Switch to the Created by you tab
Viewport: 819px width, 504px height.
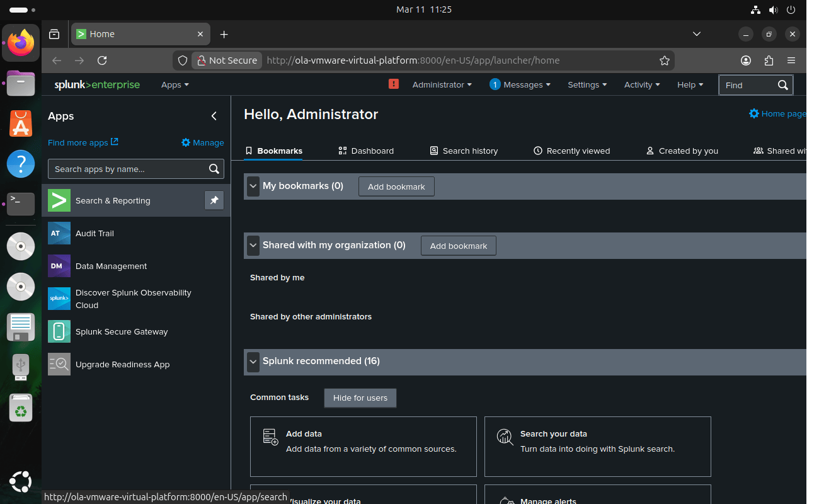tap(682, 151)
